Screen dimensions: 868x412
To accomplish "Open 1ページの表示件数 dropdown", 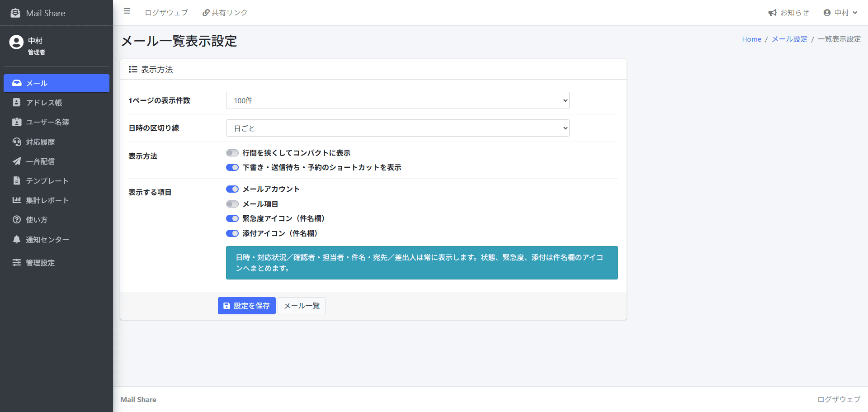I will click(397, 100).
